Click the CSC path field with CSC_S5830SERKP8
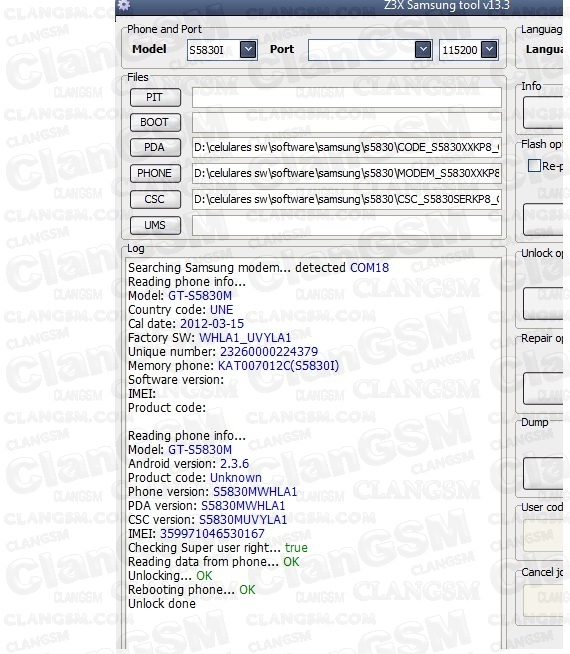Image resolution: width=570 pixels, height=654 pixels. 347,199
